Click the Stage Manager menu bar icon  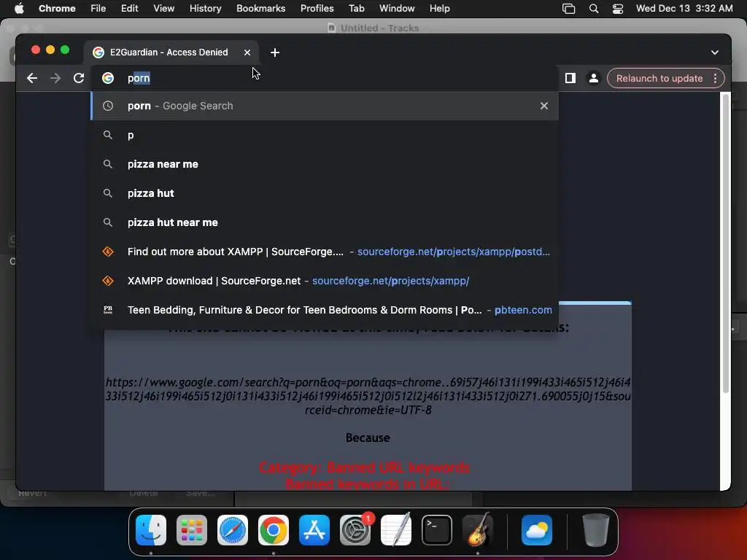click(568, 9)
